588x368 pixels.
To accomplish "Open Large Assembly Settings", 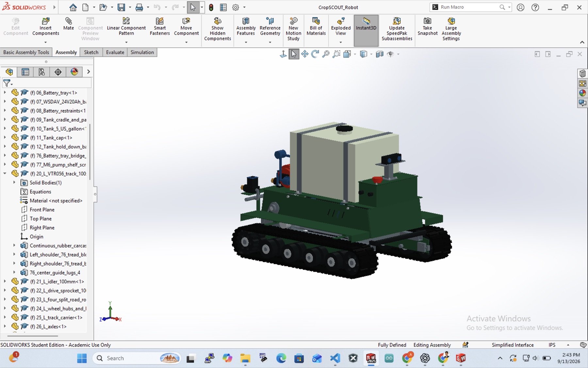I will coord(451,29).
